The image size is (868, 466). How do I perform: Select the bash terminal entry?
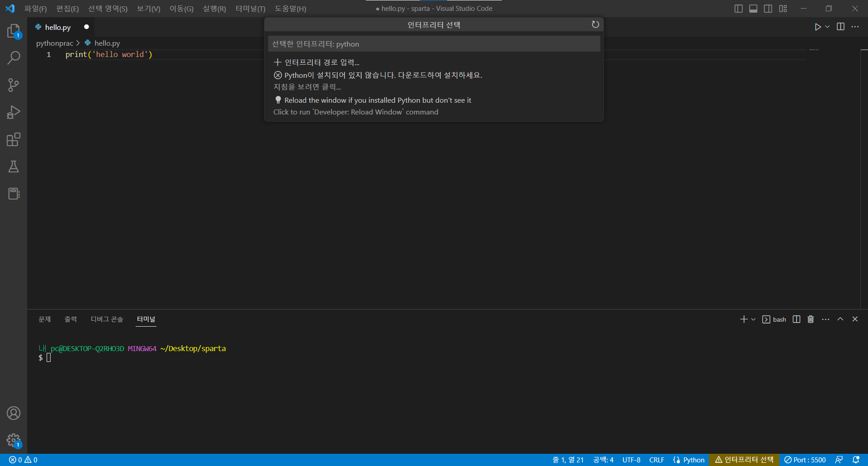774,319
